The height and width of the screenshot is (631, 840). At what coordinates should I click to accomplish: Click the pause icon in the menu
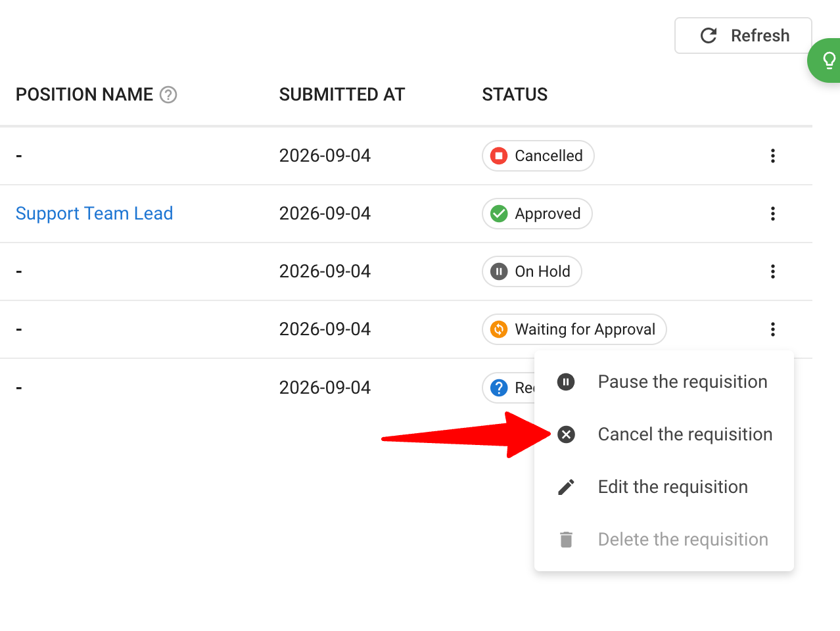coord(566,382)
